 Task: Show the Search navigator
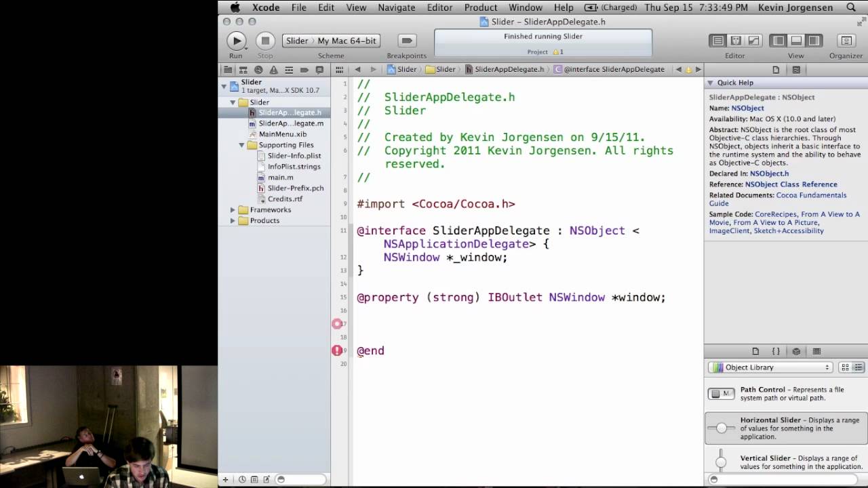pyautogui.click(x=258, y=70)
